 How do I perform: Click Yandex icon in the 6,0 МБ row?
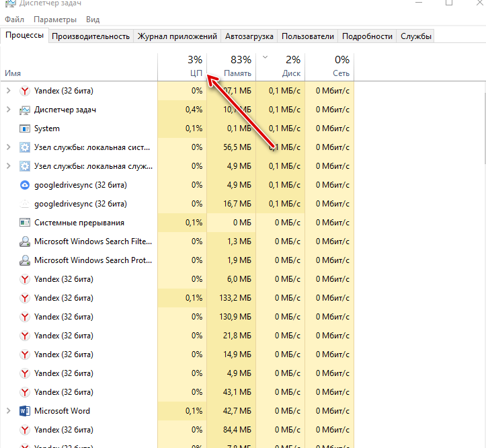pos(25,279)
